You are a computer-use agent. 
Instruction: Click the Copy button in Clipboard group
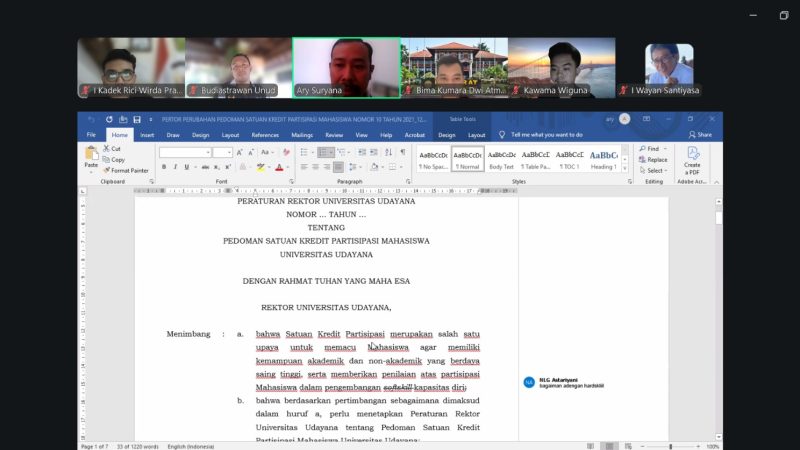click(114, 160)
